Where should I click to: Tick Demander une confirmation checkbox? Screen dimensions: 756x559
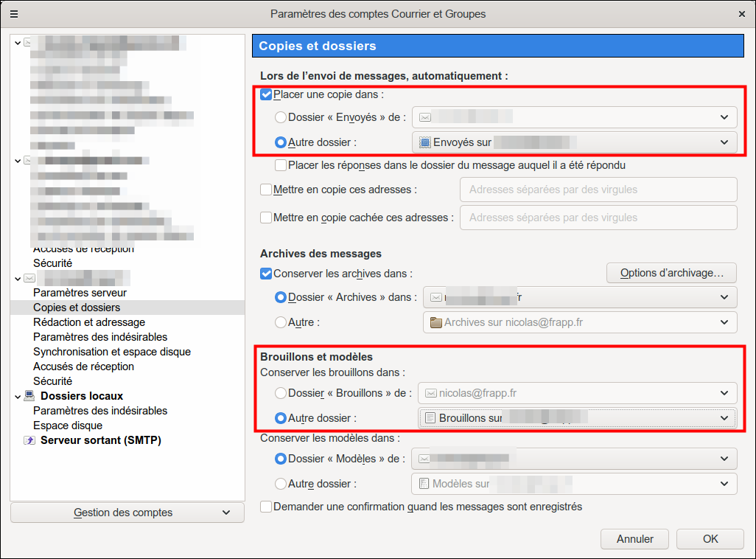coord(267,507)
